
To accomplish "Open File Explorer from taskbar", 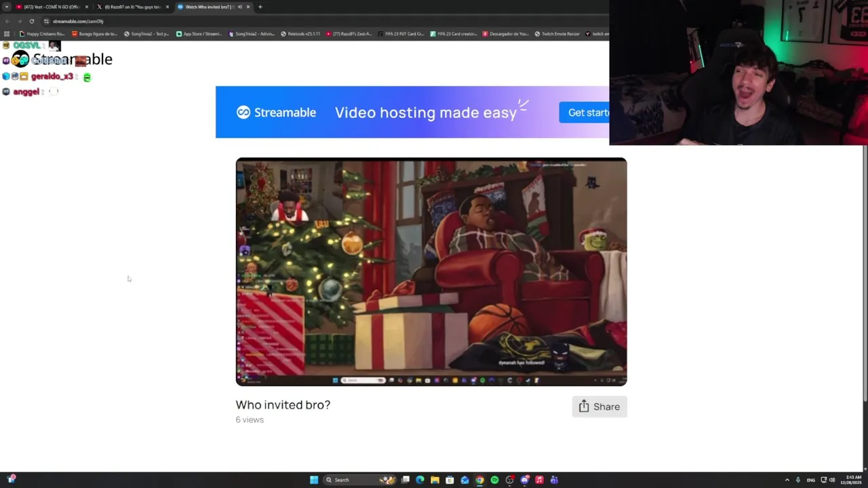I will tap(435, 480).
